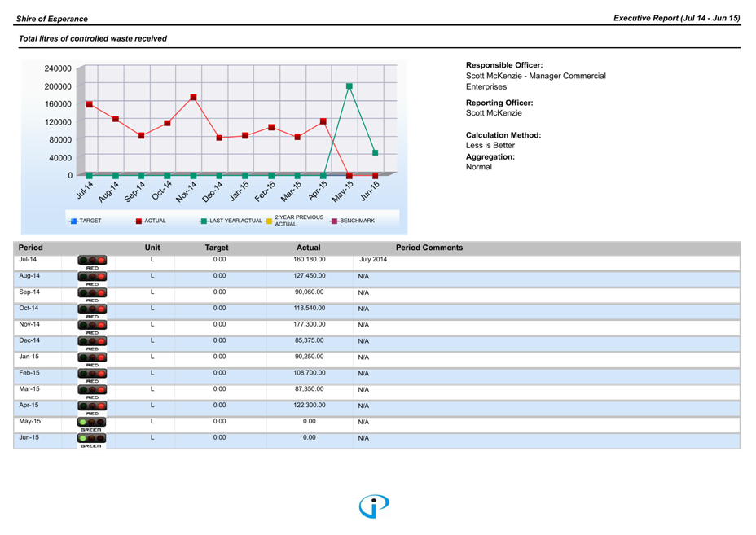
Task: Click the 'Less is Better' calculation method
Action: pos(490,145)
